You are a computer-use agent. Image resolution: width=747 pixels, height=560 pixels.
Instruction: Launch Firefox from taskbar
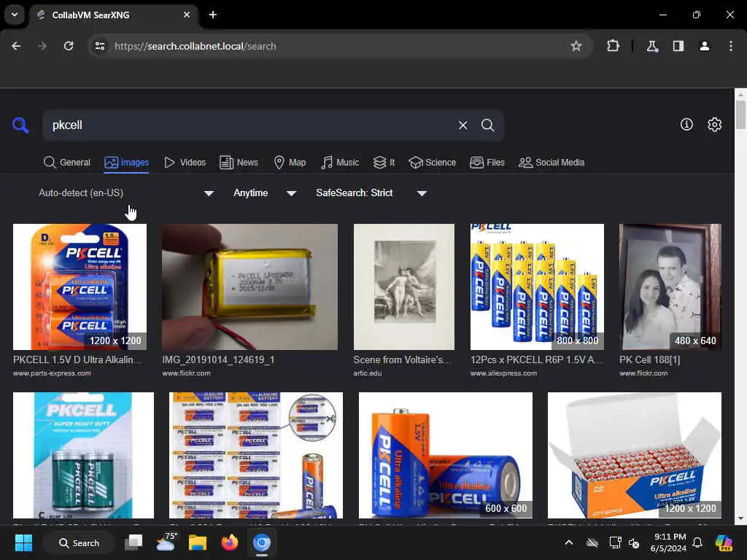[x=230, y=542]
